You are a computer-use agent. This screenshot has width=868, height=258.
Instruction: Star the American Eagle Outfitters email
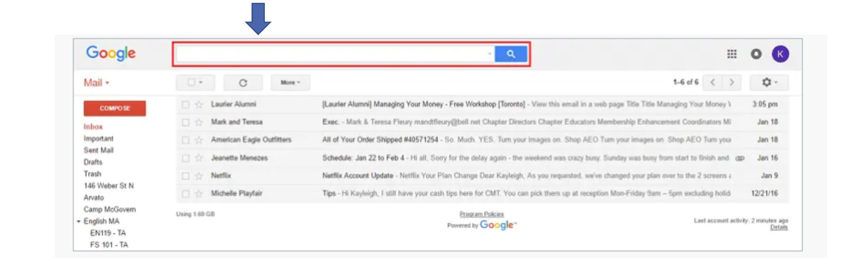coord(198,140)
